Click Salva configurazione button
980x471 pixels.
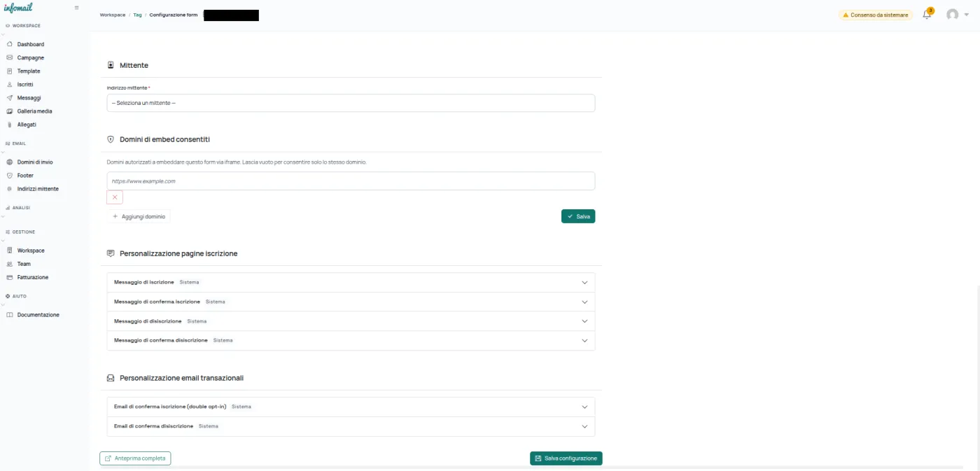[x=566, y=458]
